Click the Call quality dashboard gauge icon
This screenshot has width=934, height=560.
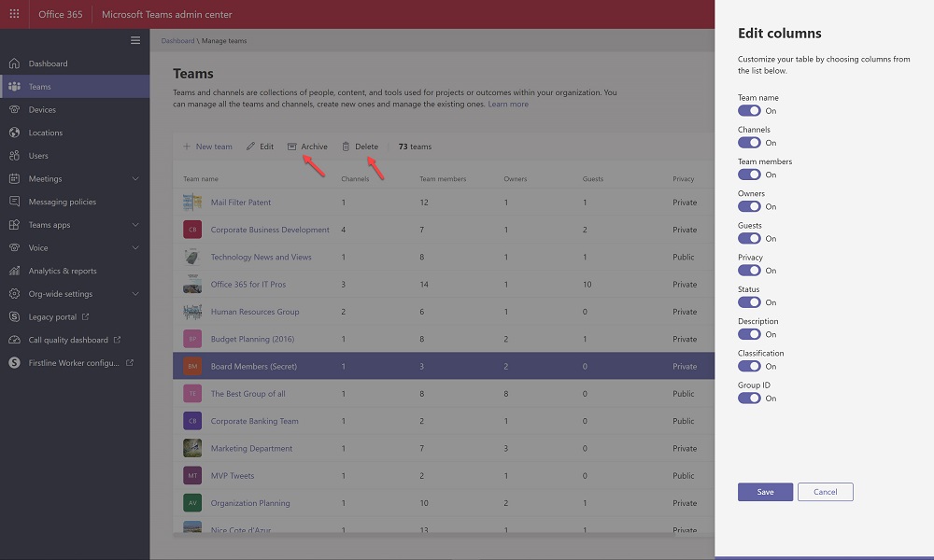[x=14, y=340]
